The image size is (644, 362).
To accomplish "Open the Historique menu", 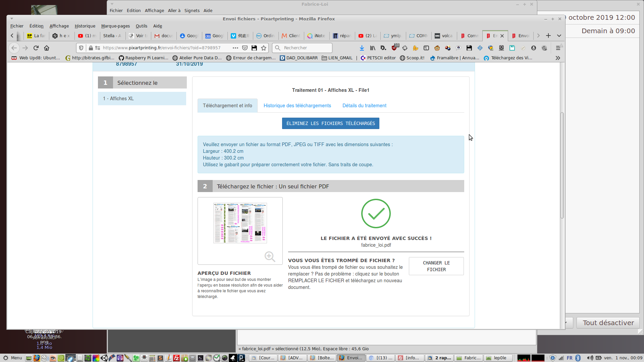I will point(85,26).
